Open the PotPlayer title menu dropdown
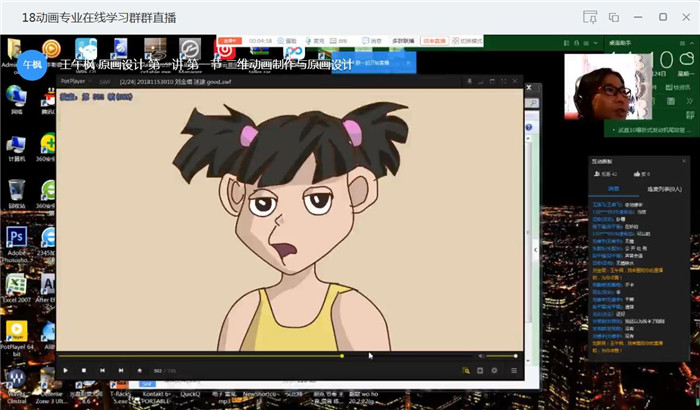This screenshot has height=410, width=700. [x=76, y=81]
